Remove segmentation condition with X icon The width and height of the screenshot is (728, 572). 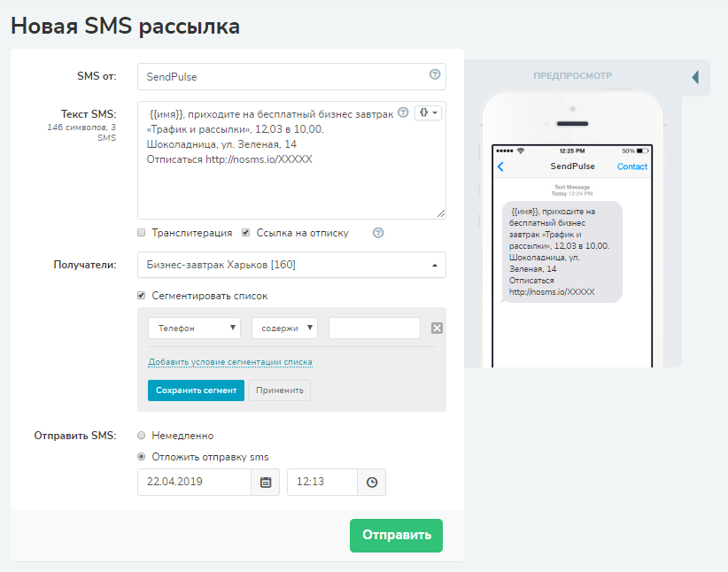pos(437,329)
